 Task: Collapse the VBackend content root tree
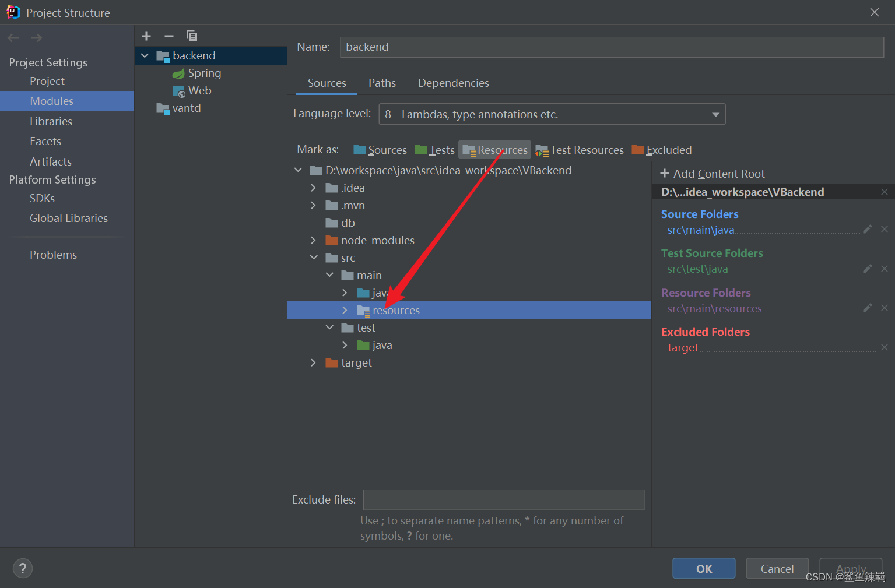click(298, 170)
